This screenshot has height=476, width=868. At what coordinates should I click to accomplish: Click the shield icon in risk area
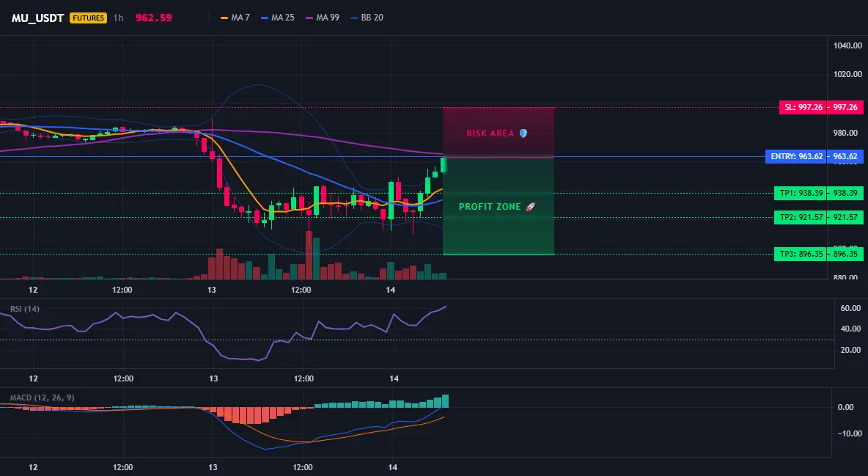(523, 133)
